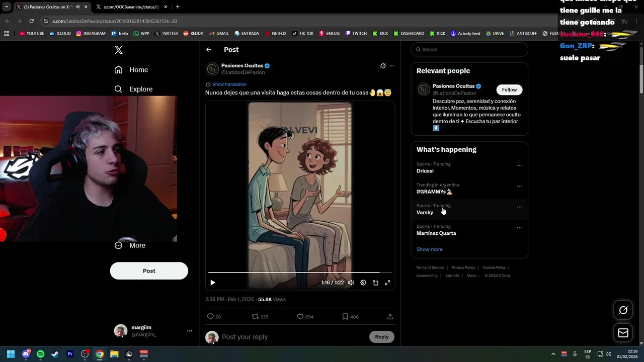Viewport: 644px width, 362px height.
Task: Open More in the X sidebar
Action: (x=130, y=245)
